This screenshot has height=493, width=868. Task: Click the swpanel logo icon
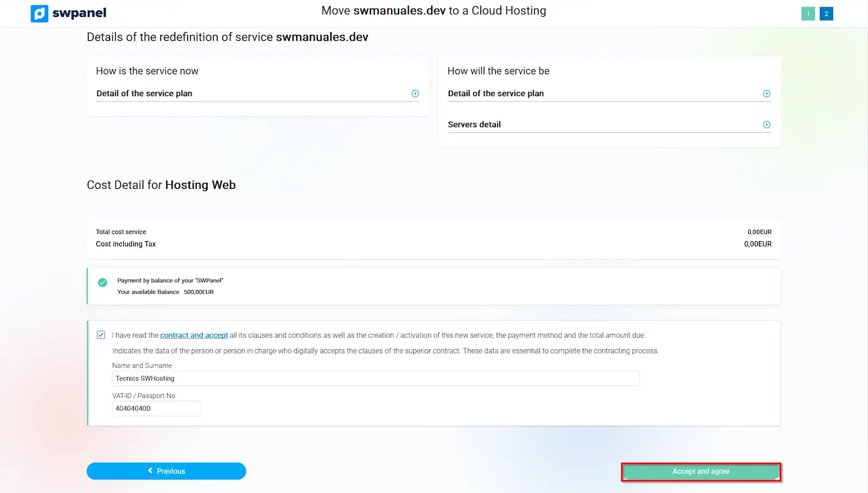click(40, 13)
